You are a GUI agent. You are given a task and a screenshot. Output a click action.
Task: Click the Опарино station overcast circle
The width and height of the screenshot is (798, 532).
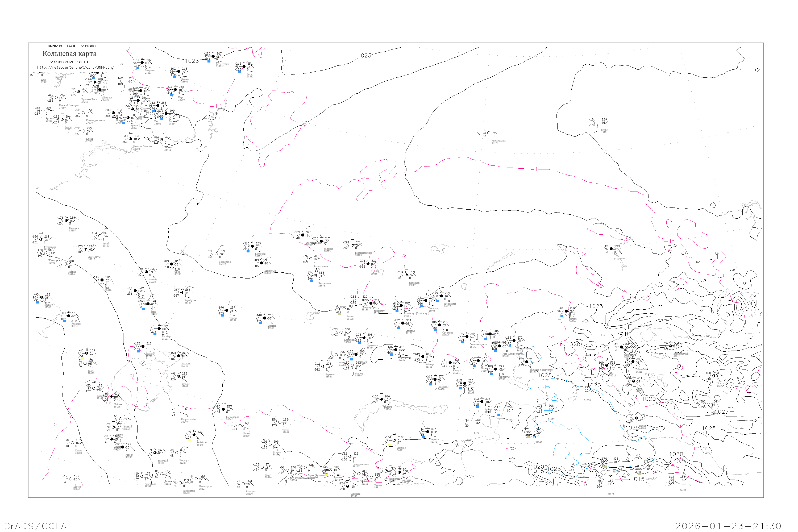(142, 63)
